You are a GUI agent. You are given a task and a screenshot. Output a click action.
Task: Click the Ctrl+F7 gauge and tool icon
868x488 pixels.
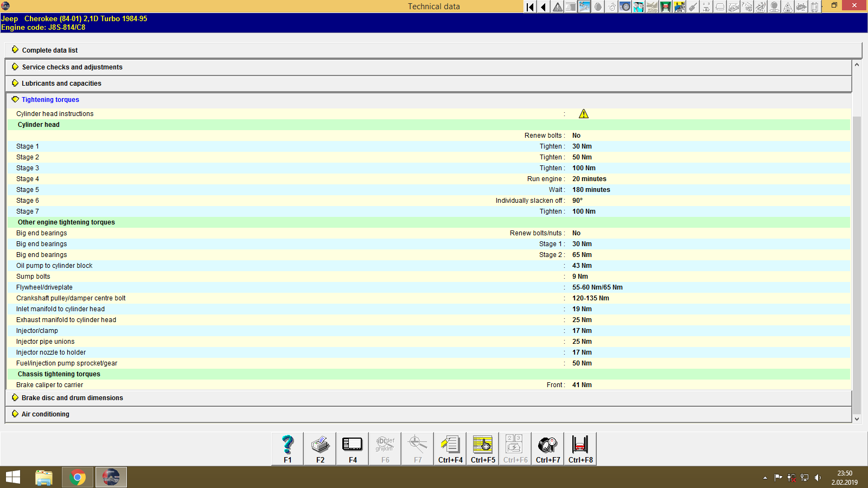click(x=547, y=448)
